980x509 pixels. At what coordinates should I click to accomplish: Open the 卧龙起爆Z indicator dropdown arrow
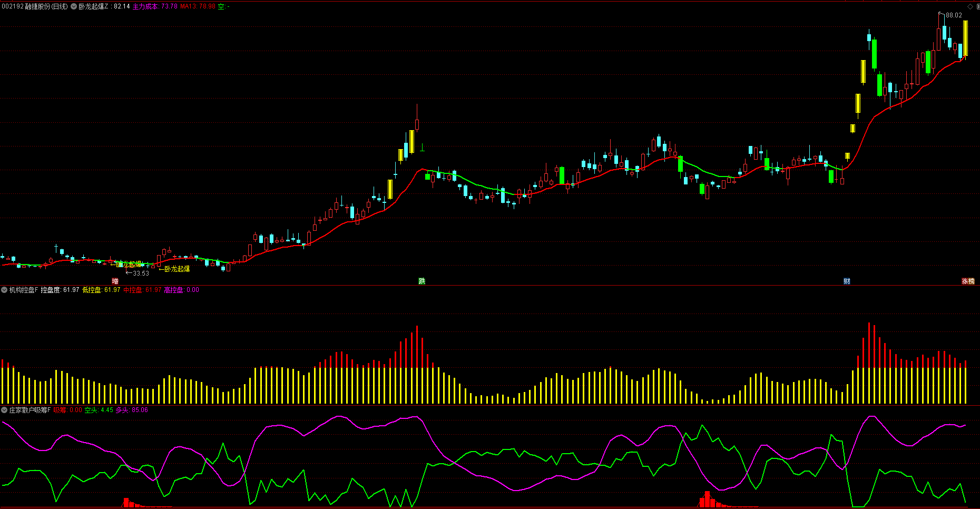74,7
